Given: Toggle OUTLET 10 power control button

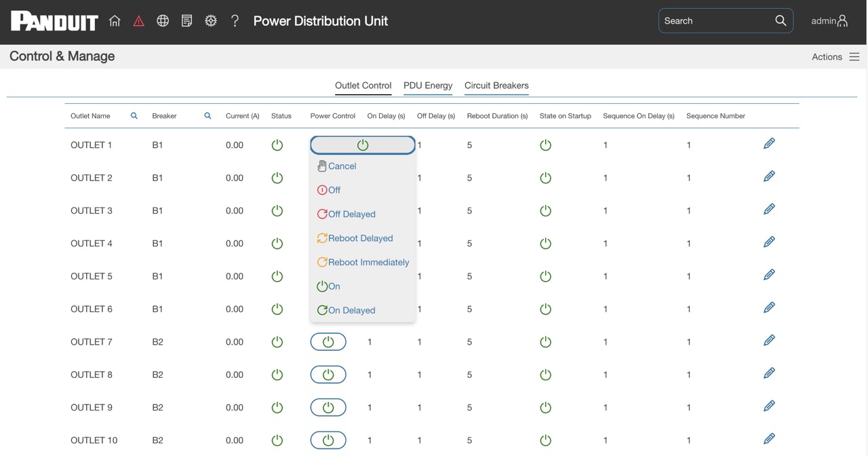Looking at the screenshot, I should tap(328, 440).
